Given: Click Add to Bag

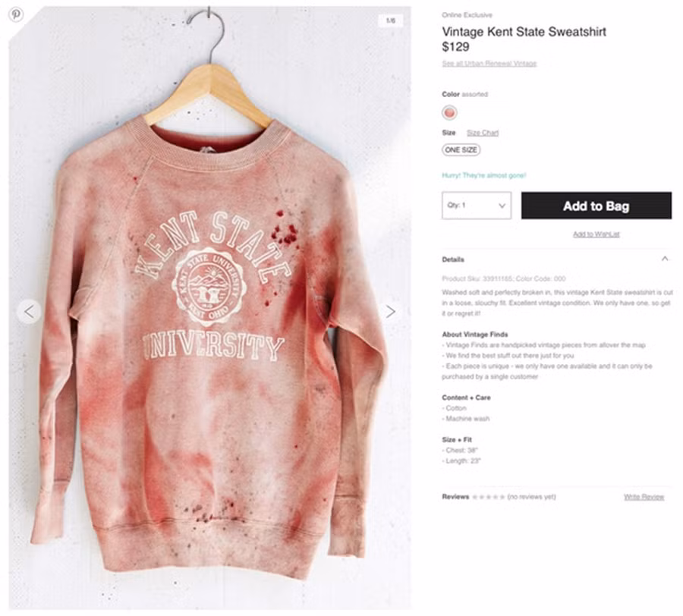Looking at the screenshot, I should point(596,206).
